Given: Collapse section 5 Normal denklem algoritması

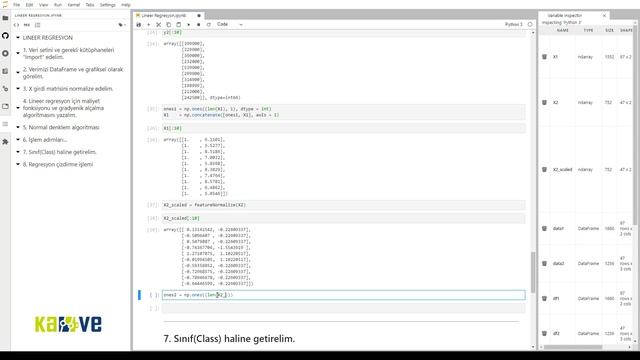Looking at the screenshot, I should (18, 127).
